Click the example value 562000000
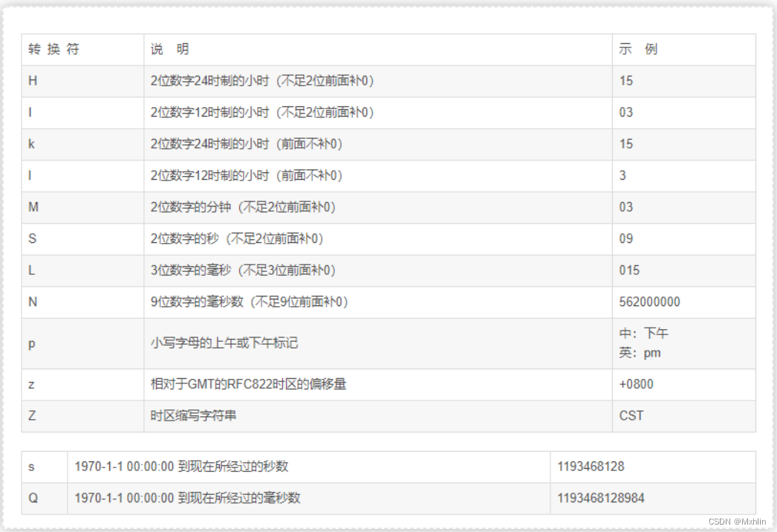Screen dimensions: 777x532 (x=650, y=302)
